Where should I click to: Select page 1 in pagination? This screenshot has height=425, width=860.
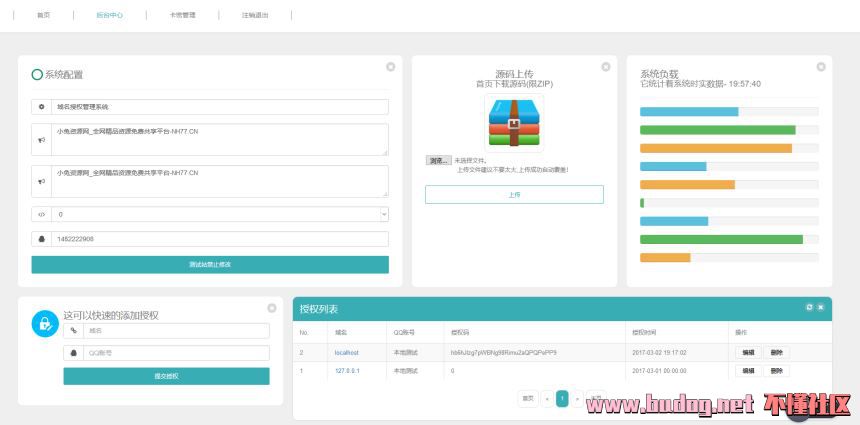coord(562,399)
